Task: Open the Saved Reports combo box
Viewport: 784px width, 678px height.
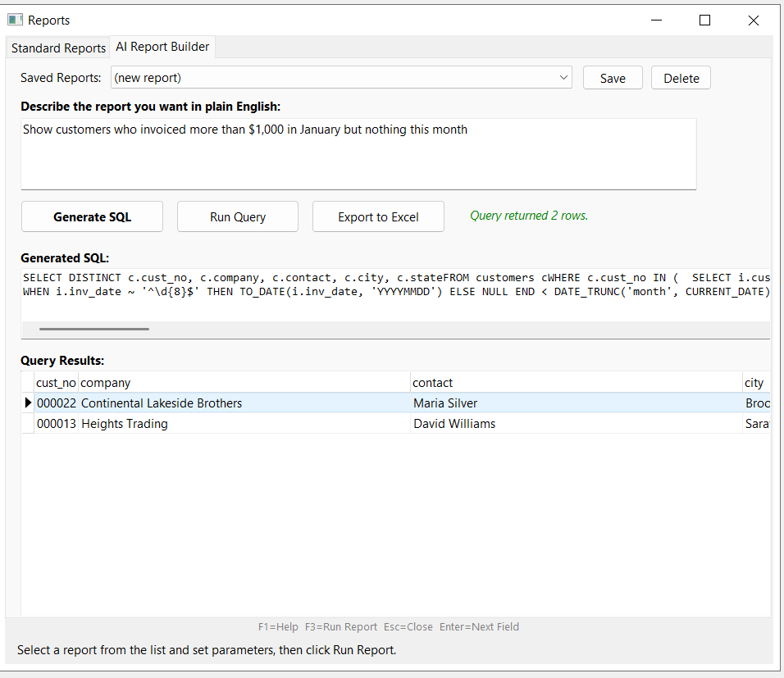Action: (328, 76)
